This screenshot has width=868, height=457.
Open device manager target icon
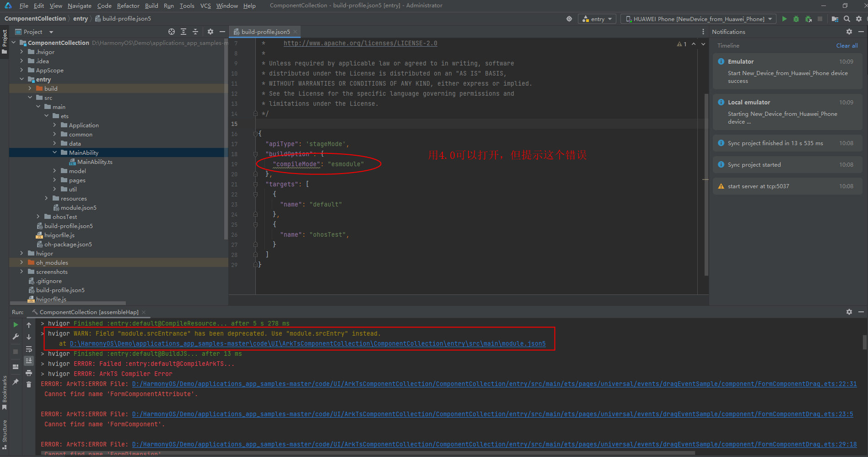pos(569,19)
